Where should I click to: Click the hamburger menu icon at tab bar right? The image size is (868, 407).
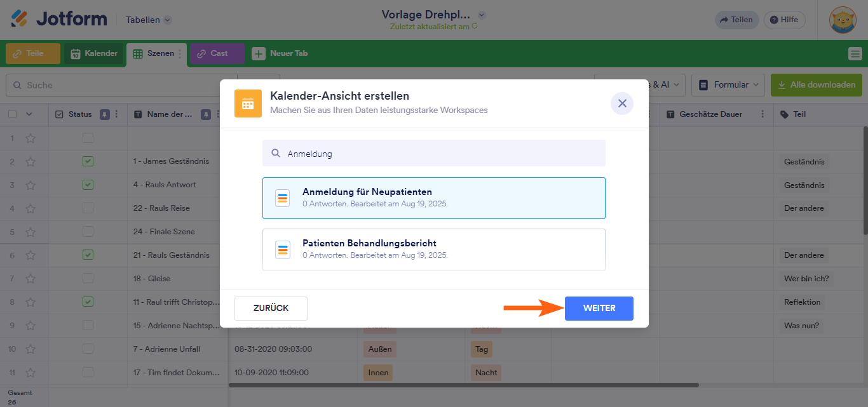point(855,54)
